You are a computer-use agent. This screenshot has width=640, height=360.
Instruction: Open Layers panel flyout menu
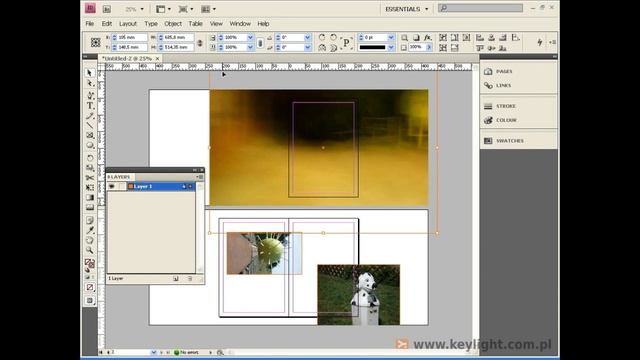point(200,177)
